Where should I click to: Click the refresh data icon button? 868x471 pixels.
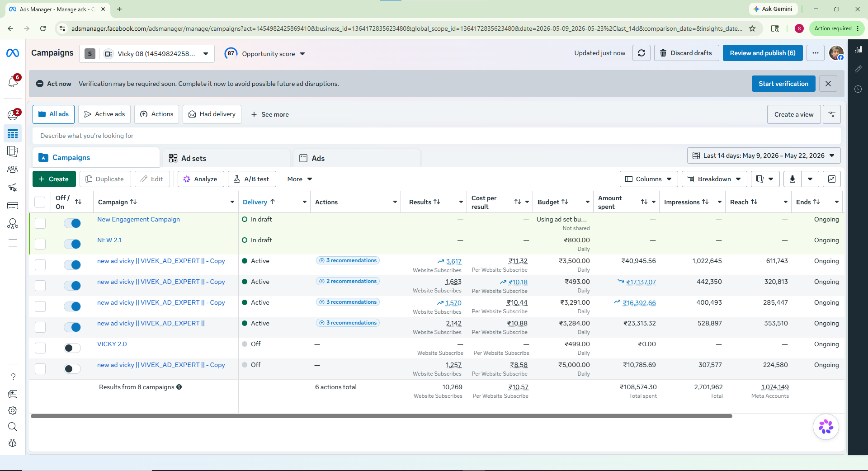(x=641, y=53)
